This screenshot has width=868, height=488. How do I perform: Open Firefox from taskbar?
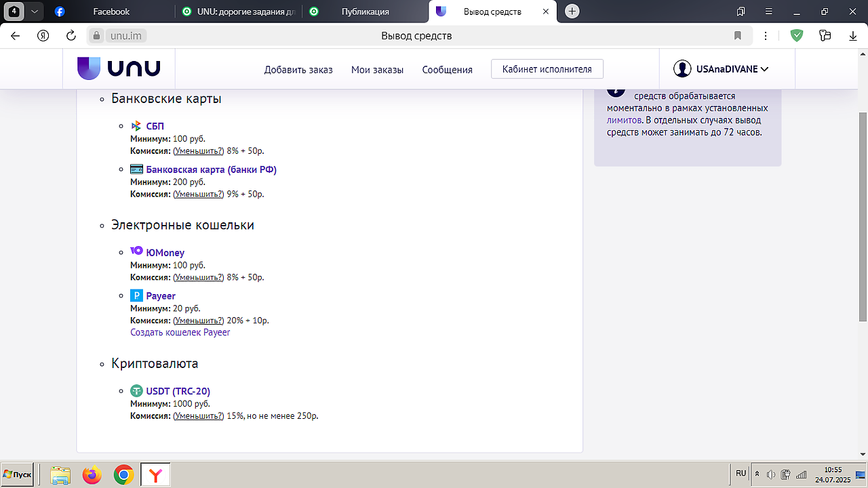point(92,475)
